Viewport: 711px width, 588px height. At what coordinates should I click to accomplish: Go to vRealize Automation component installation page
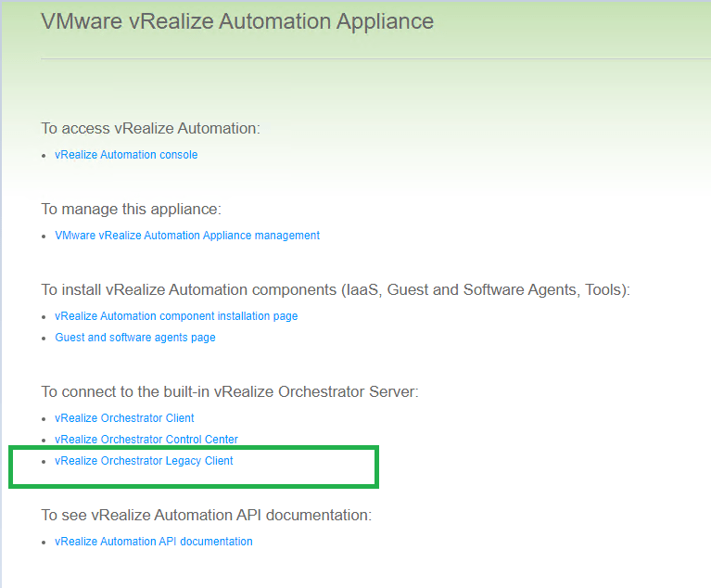point(176,316)
